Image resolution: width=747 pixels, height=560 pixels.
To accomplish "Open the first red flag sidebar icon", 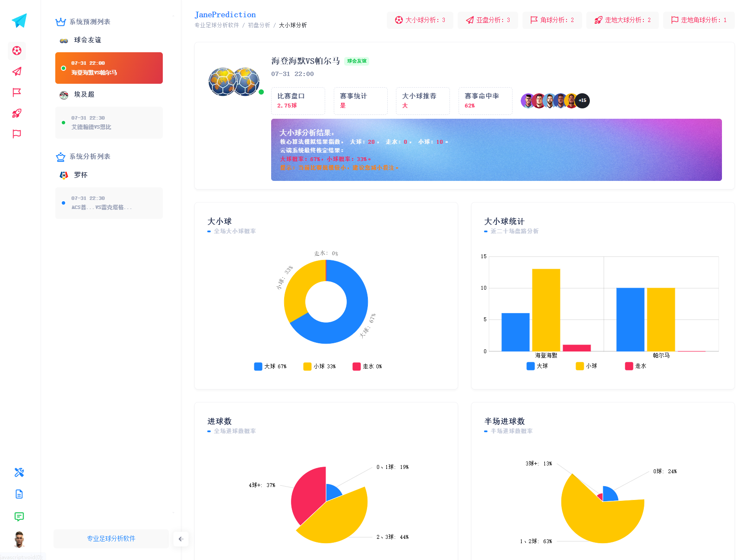I will 17,92.
